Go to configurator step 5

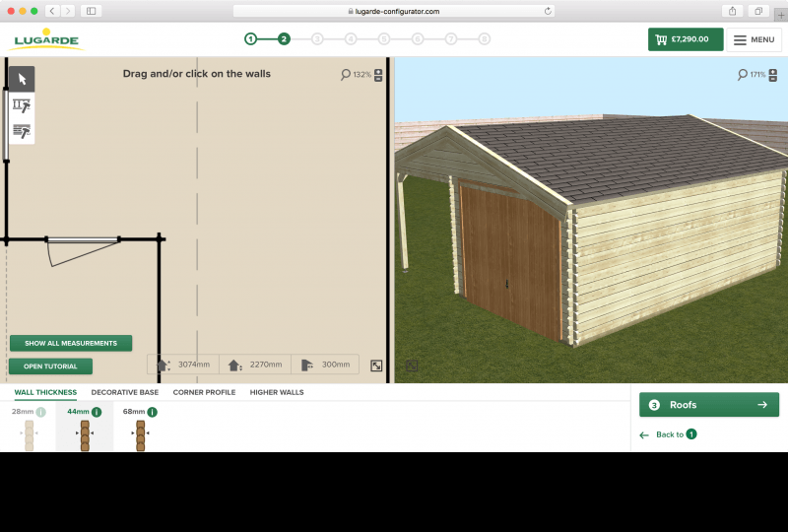pos(384,38)
